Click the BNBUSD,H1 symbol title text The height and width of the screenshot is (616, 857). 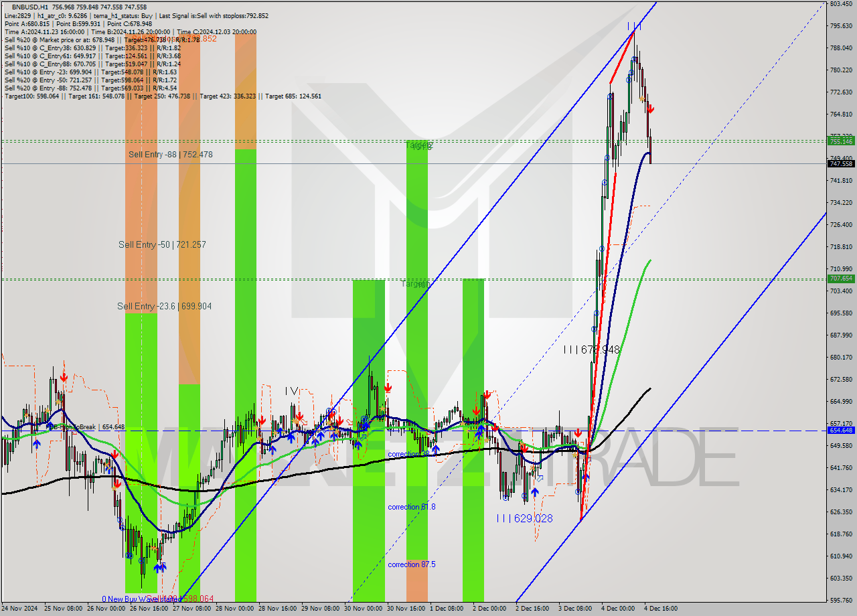(x=31, y=7)
